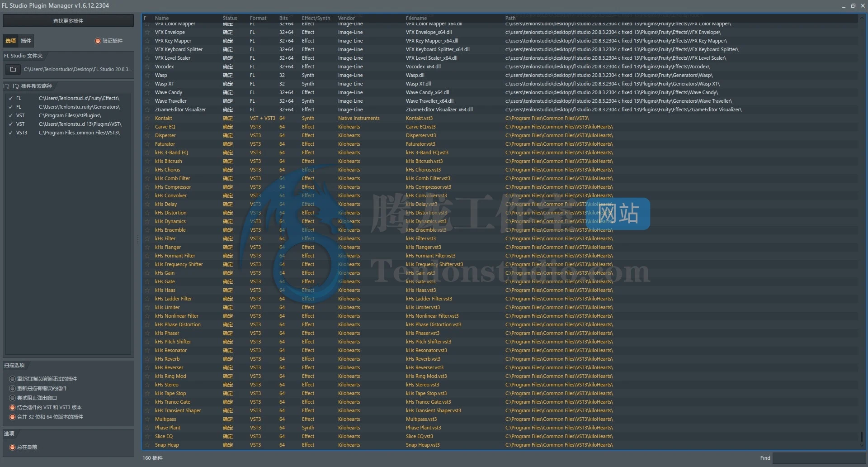The image size is (868, 467).
Task: Disable 结合插件的 VST 和 VST3 版本 option
Action: click(x=12, y=407)
